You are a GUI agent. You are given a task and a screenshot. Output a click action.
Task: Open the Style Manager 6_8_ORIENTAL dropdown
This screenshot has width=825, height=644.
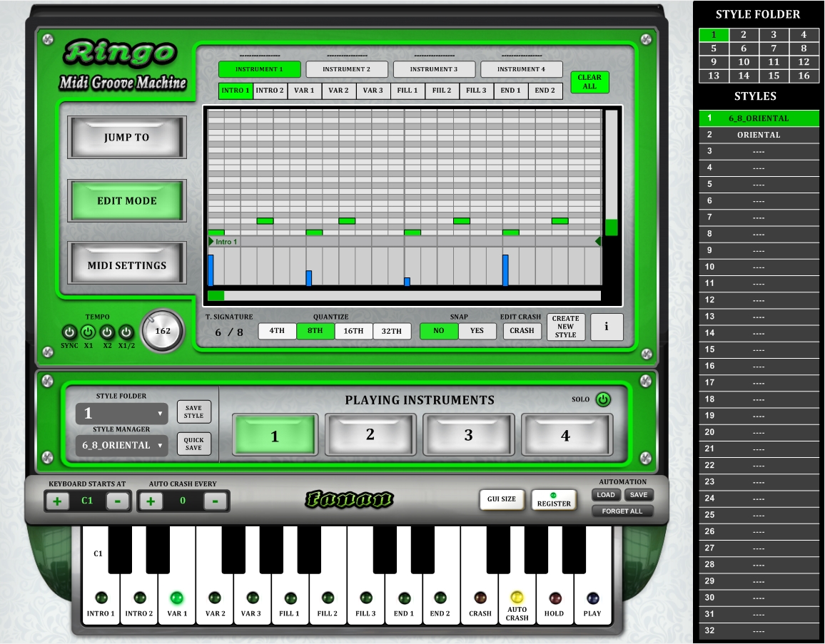click(122, 446)
